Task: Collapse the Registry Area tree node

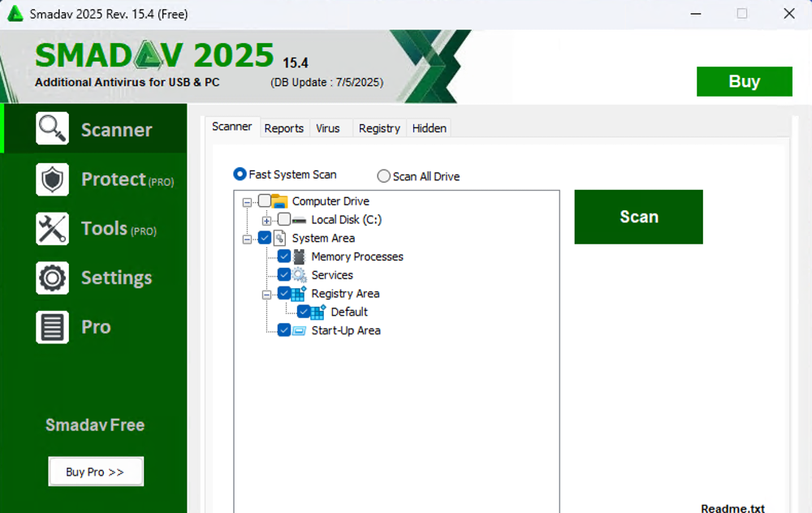Action: pyautogui.click(x=266, y=295)
